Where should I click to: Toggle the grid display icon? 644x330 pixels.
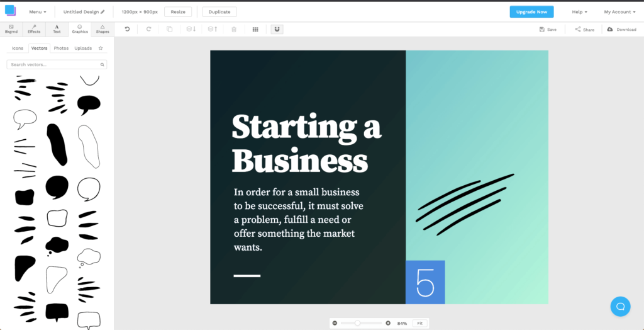click(x=255, y=29)
